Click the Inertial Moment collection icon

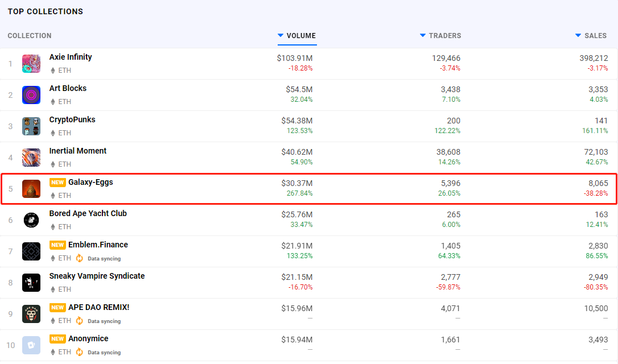pos(31,158)
